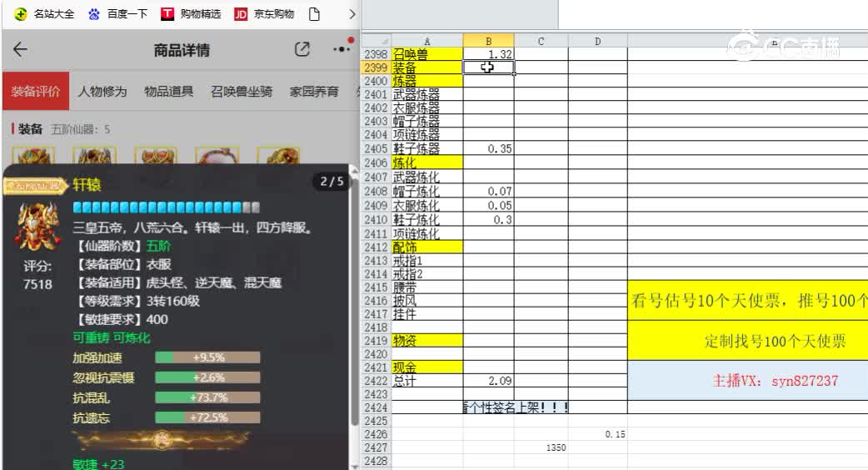Switch to the 召唤兽坐骑 tab
Image resolution: width=868 pixels, height=470 pixels.
(x=242, y=92)
